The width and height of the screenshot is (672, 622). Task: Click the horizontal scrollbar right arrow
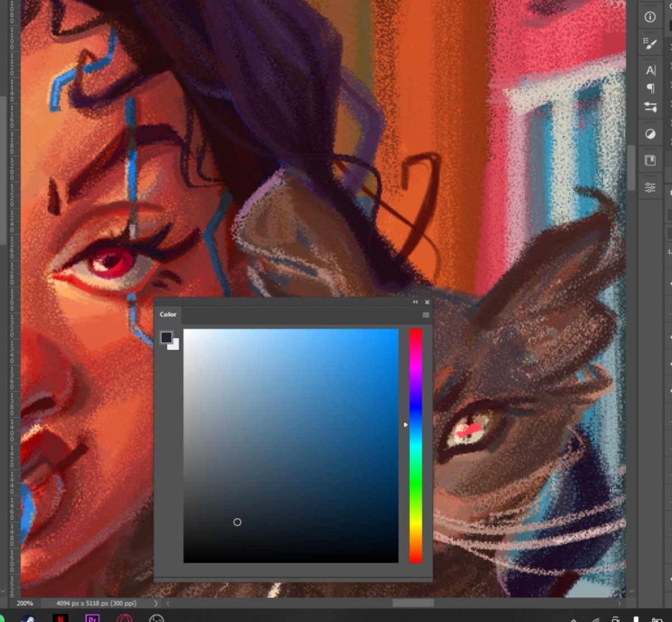[x=619, y=604]
